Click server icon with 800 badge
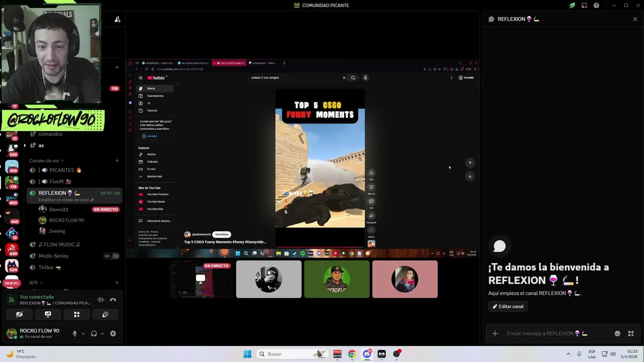Image resolution: width=644 pixels, height=362 pixels. [x=12, y=198]
